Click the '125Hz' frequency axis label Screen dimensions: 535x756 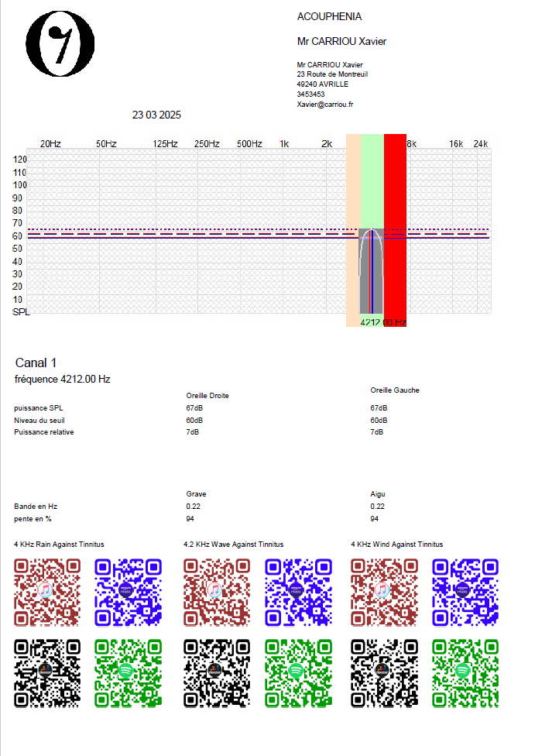click(166, 143)
